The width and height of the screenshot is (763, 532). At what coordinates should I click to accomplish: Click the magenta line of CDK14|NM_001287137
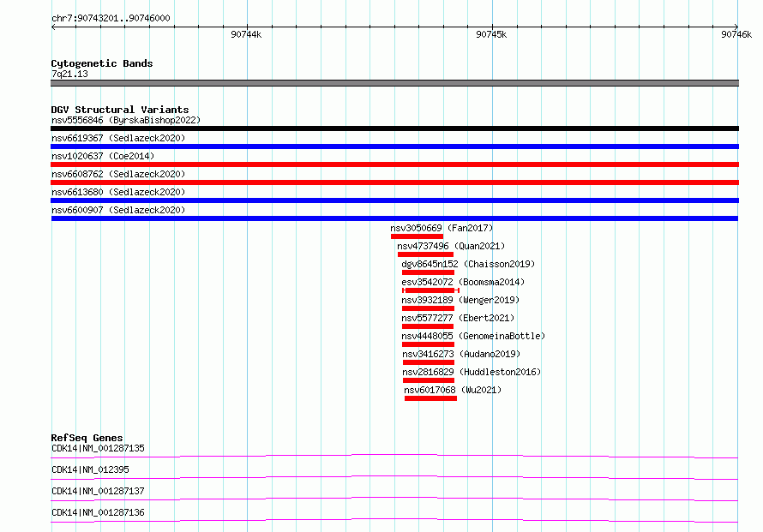click(x=394, y=499)
